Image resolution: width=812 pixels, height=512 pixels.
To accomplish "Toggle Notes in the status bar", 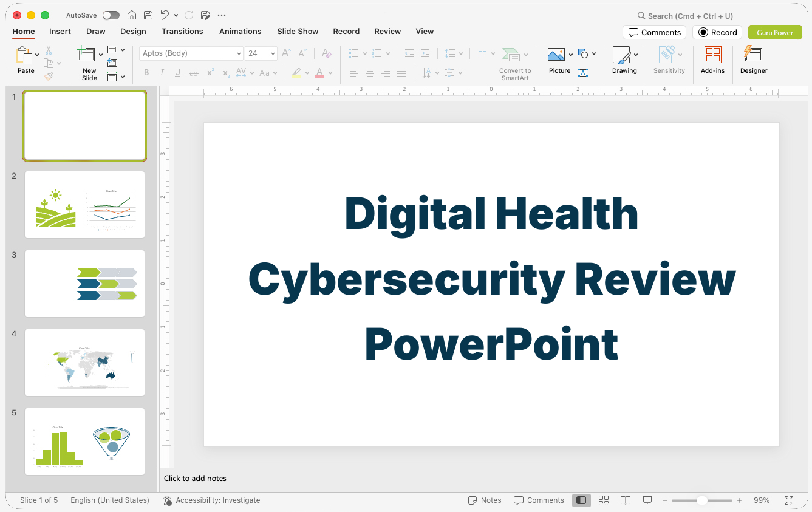I will (x=485, y=500).
